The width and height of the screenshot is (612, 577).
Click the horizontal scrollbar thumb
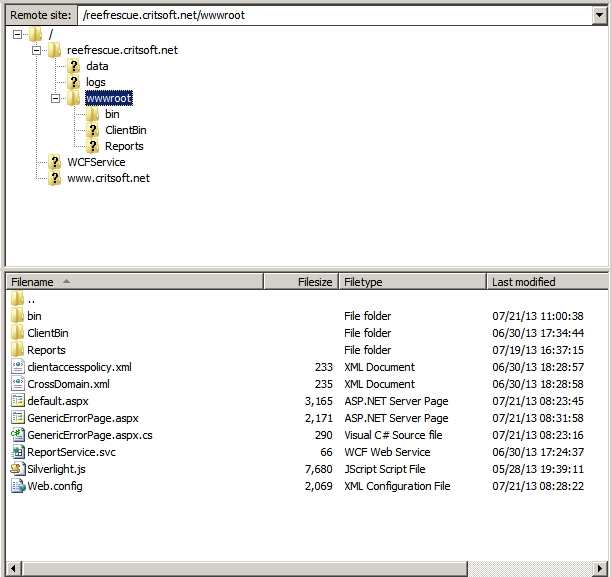244,568
